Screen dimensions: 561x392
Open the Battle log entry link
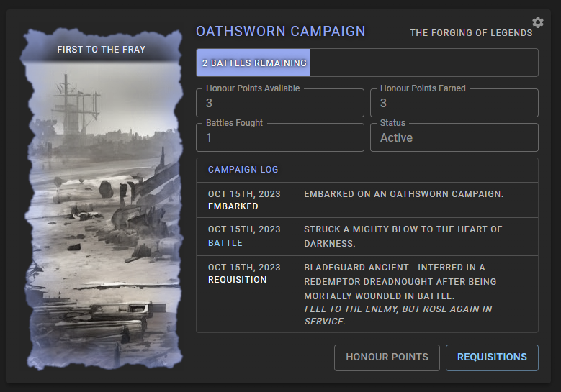[225, 243]
